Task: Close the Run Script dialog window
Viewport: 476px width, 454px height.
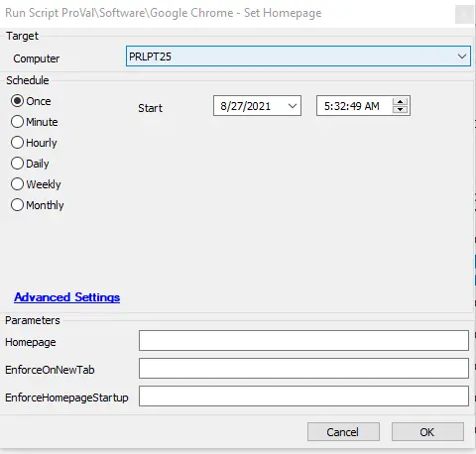Action: 464,14
